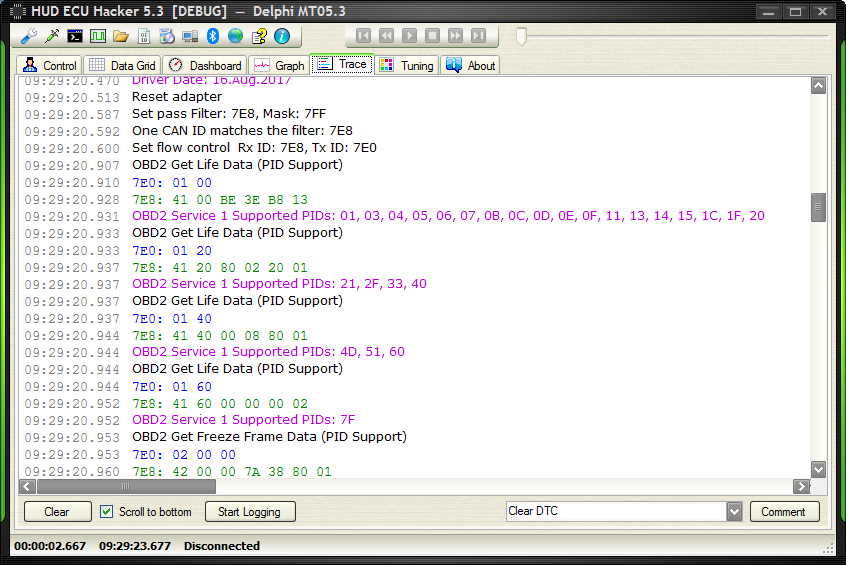
Task: Click the syringe injection icon
Action: pos(52,36)
